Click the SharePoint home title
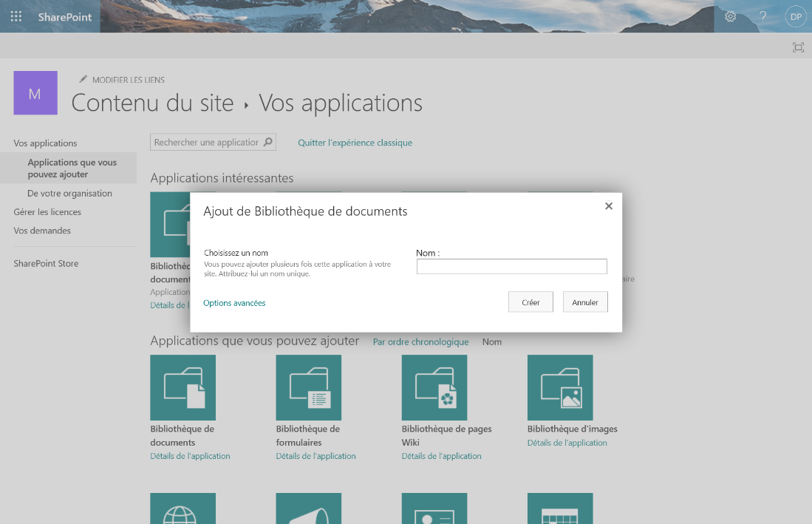 pos(65,16)
